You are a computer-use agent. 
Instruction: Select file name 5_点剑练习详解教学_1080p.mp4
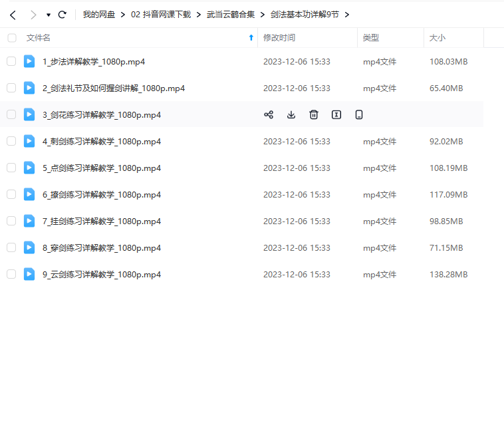(x=102, y=168)
